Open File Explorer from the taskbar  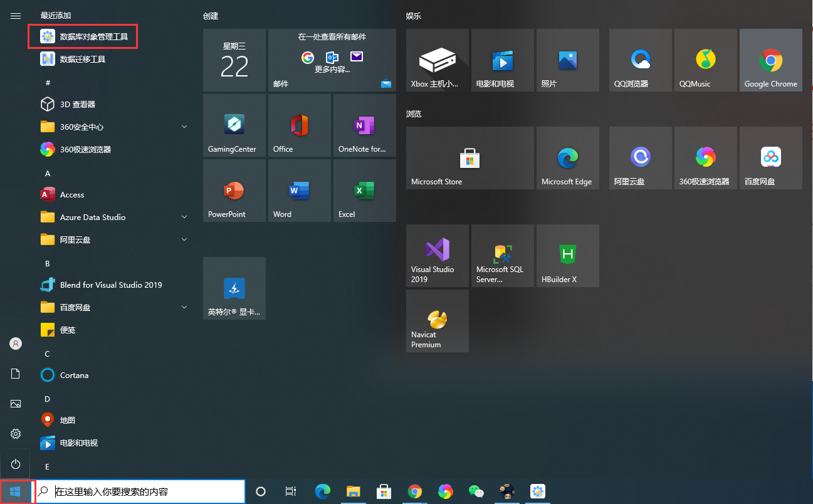coord(353,491)
